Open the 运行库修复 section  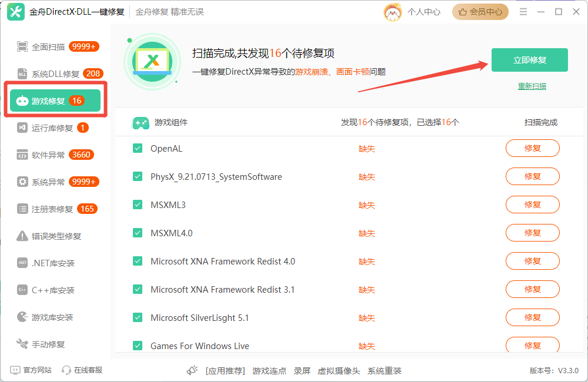[x=52, y=128]
